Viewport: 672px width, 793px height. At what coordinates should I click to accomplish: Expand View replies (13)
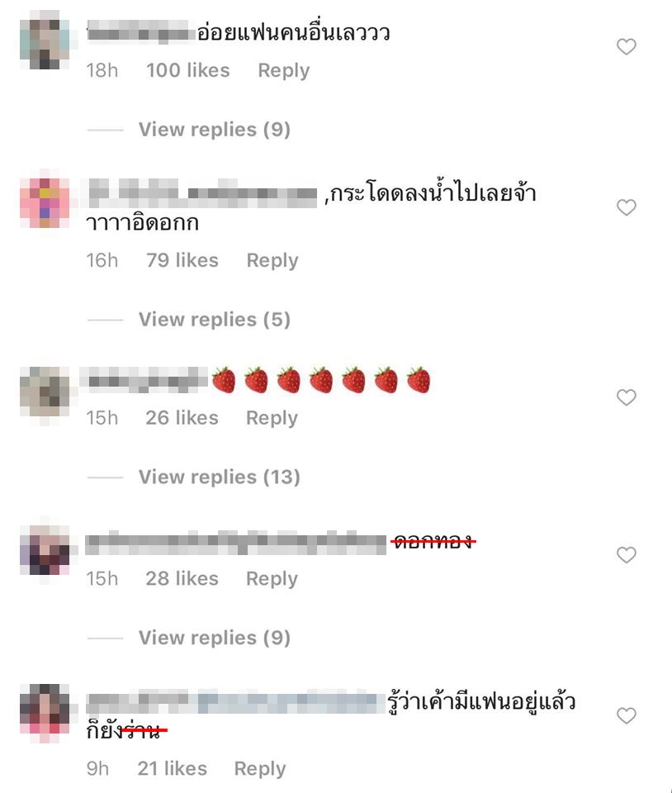(x=220, y=477)
